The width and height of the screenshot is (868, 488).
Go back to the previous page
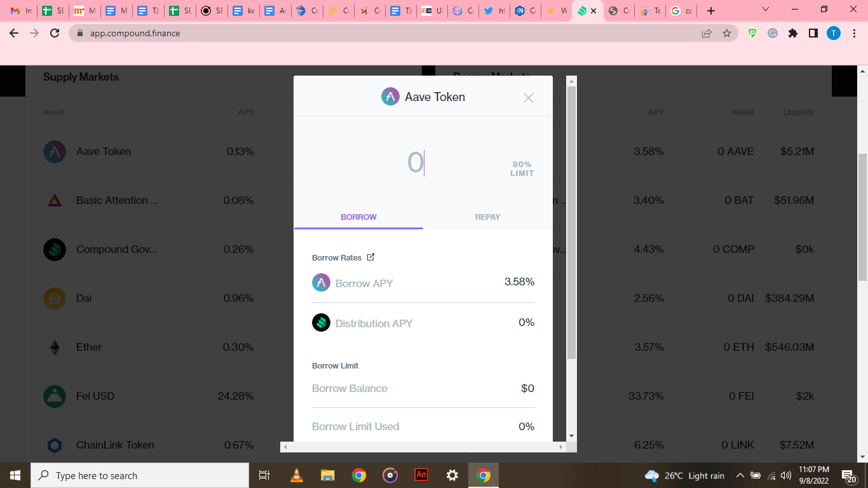(x=15, y=33)
